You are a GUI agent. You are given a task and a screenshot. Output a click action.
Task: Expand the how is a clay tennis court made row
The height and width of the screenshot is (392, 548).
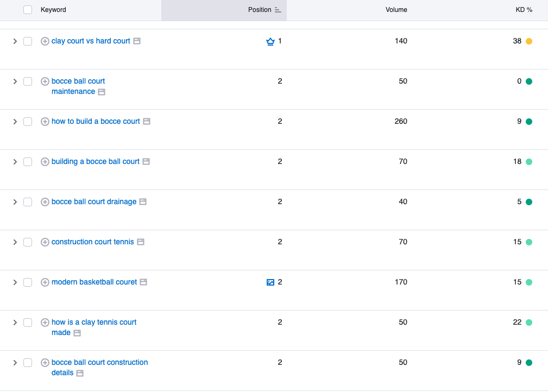click(x=15, y=323)
